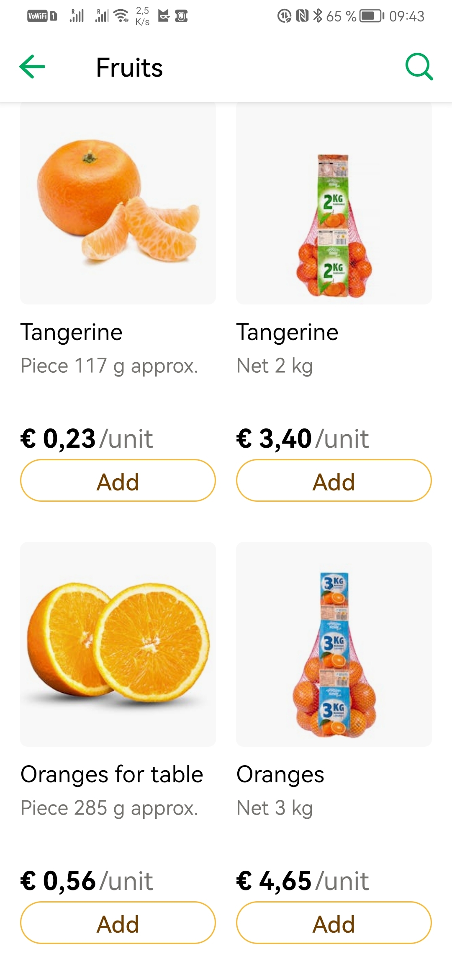Screen dimensions: 452x980
Task: Tap the battery status icon
Action: 372,16
